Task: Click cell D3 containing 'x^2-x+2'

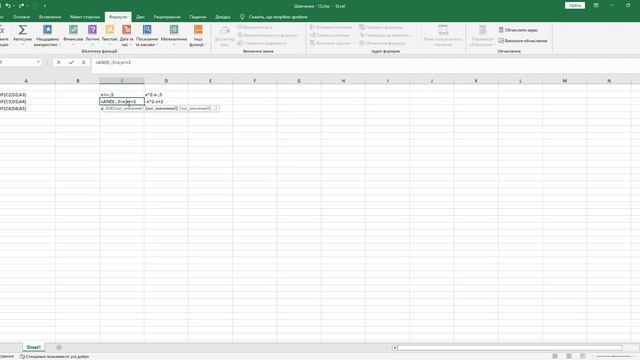Action: click(x=166, y=102)
